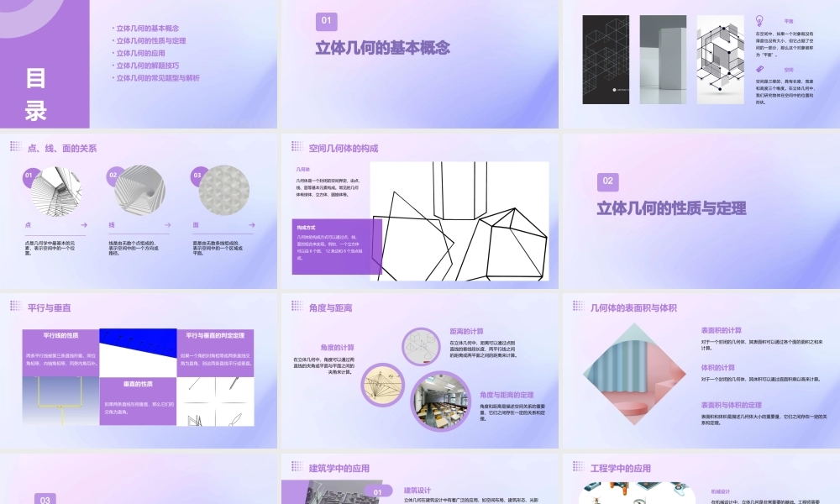Select the 表面积的计算 heading
This screenshot has height=504, width=840.
tap(722, 330)
